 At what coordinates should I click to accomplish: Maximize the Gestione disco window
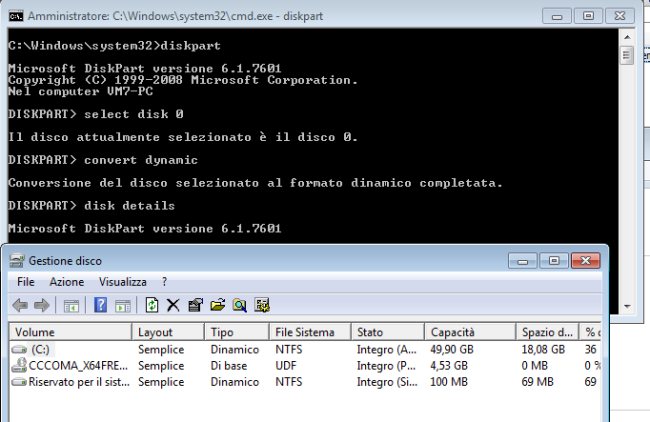click(554, 261)
